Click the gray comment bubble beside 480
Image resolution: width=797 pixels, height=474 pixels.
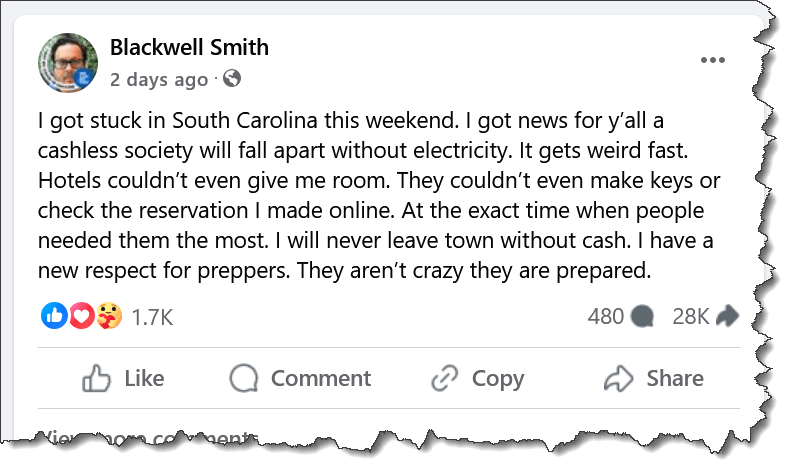point(643,317)
